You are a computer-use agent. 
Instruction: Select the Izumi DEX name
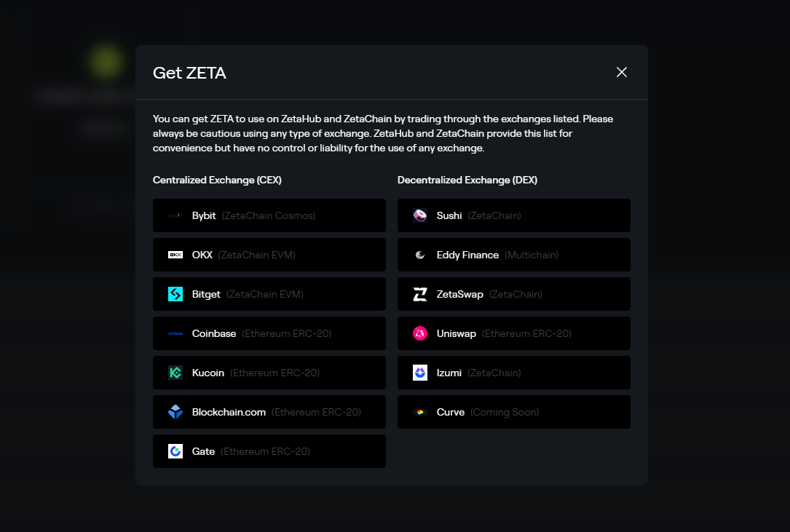pyautogui.click(x=449, y=373)
